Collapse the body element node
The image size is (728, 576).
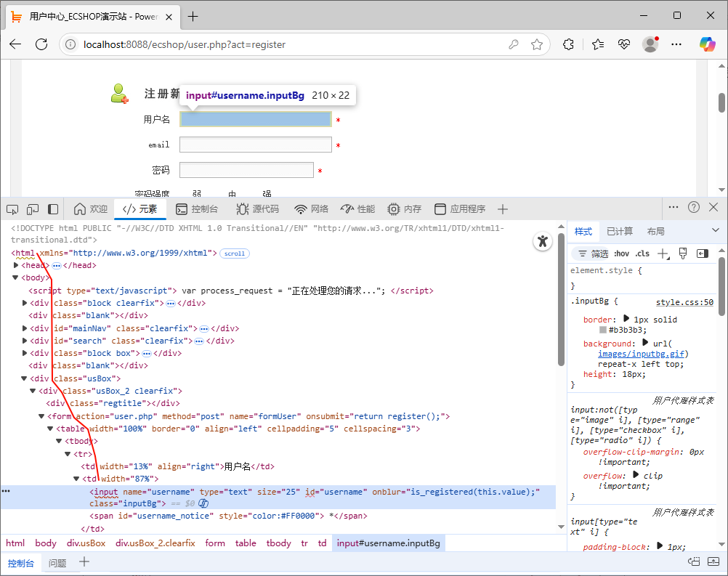pyautogui.click(x=15, y=277)
